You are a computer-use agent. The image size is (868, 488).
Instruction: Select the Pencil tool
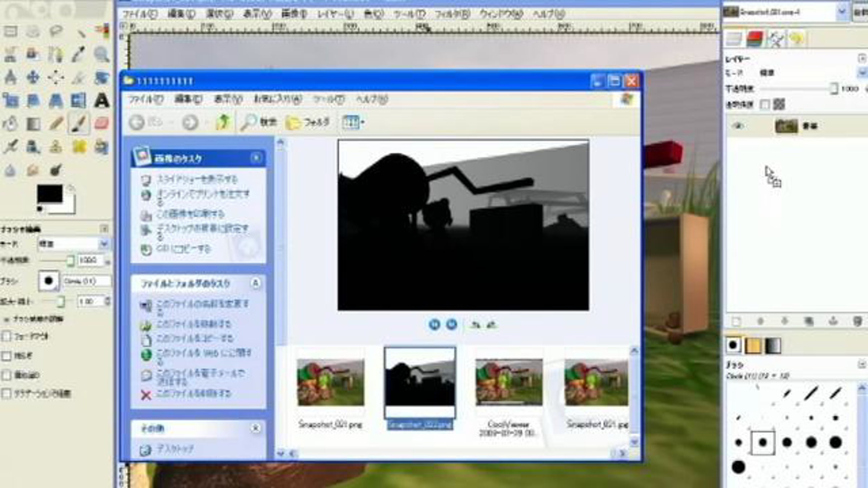pyautogui.click(x=56, y=124)
